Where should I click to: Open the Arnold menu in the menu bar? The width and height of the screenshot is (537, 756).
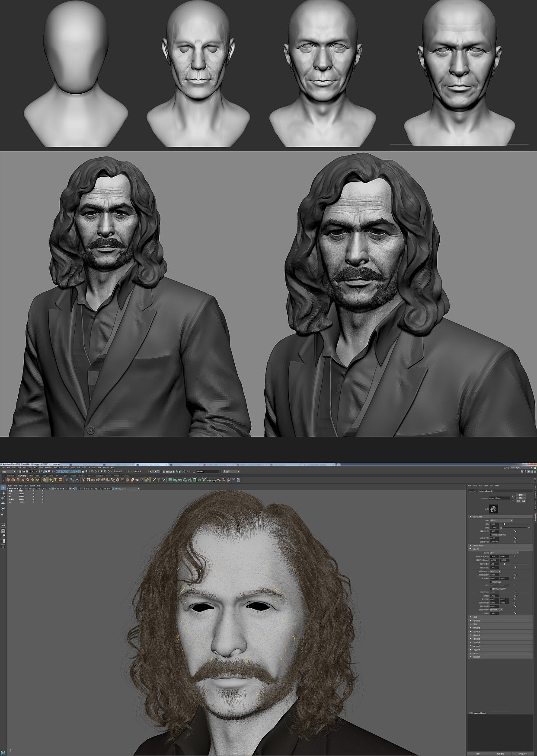click(x=105, y=467)
